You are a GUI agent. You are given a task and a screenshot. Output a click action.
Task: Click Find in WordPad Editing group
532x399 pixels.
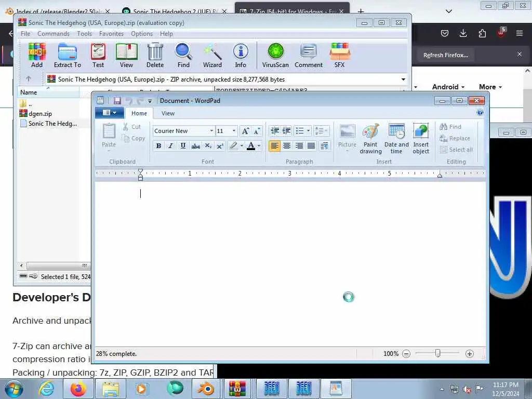pos(450,127)
